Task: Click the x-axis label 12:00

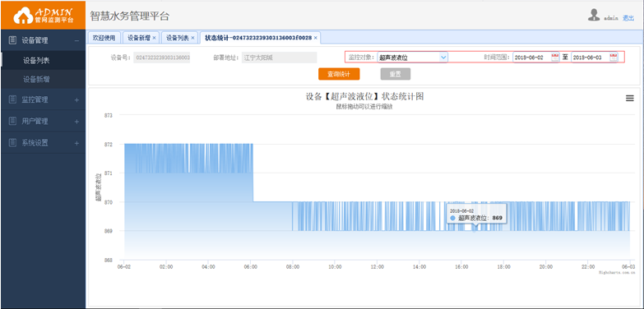Action: click(x=377, y=267)
